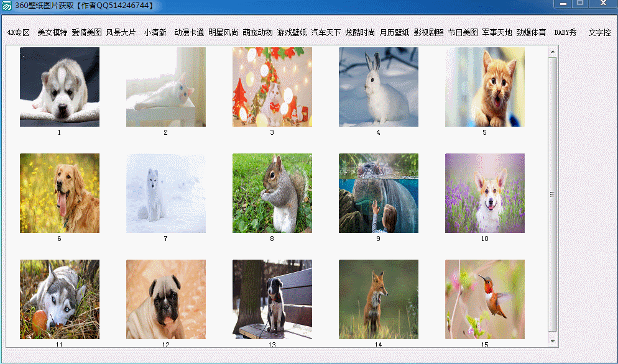Select the 明星风尚 category
618x364 pixels.
(223, 32)
